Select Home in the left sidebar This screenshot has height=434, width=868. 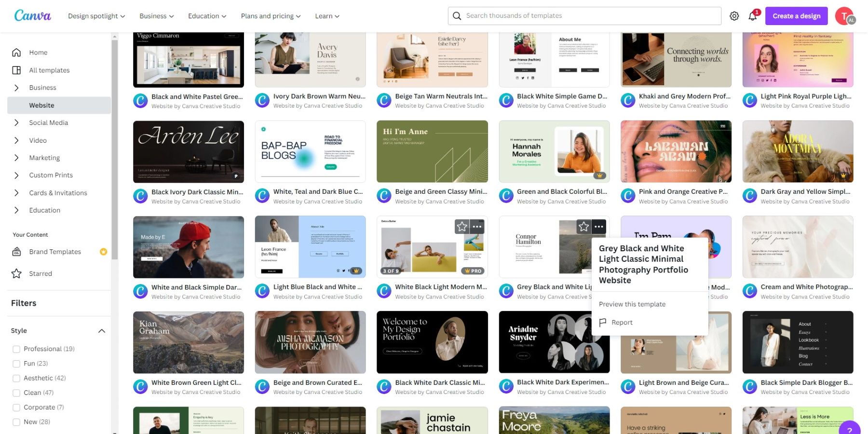click(38, 52)
